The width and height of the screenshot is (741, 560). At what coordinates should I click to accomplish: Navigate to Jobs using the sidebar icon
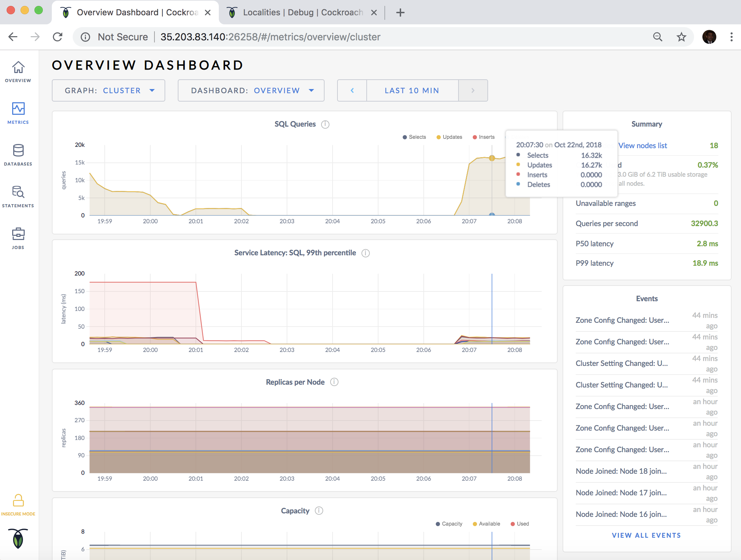18,237
